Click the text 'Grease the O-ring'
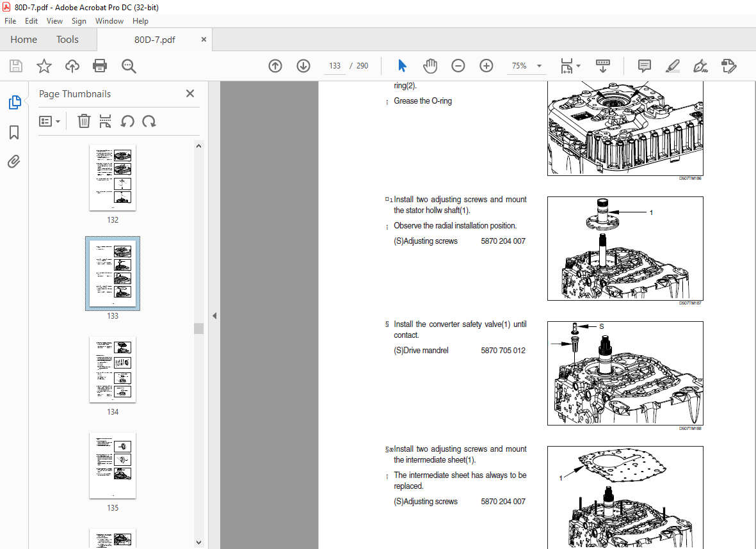The height and width of the screenshot is (549, 756). (423, 100)
